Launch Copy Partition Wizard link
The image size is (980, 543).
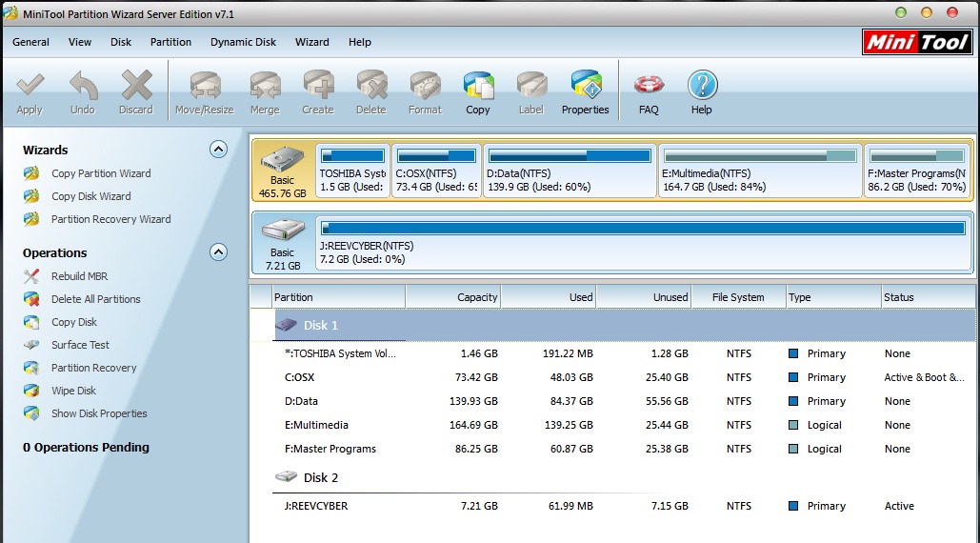coord(101,173)
